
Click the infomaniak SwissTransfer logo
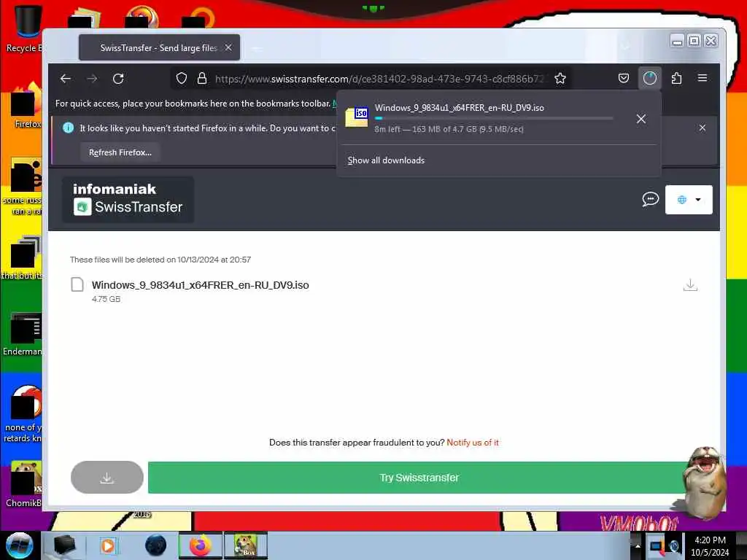pyautogui.click(x=128, y=199)
